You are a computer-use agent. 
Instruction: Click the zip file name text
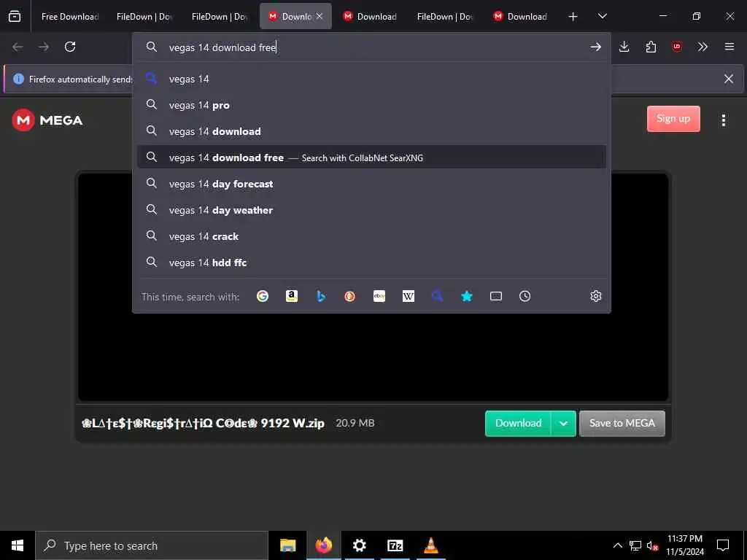point(203,424)
